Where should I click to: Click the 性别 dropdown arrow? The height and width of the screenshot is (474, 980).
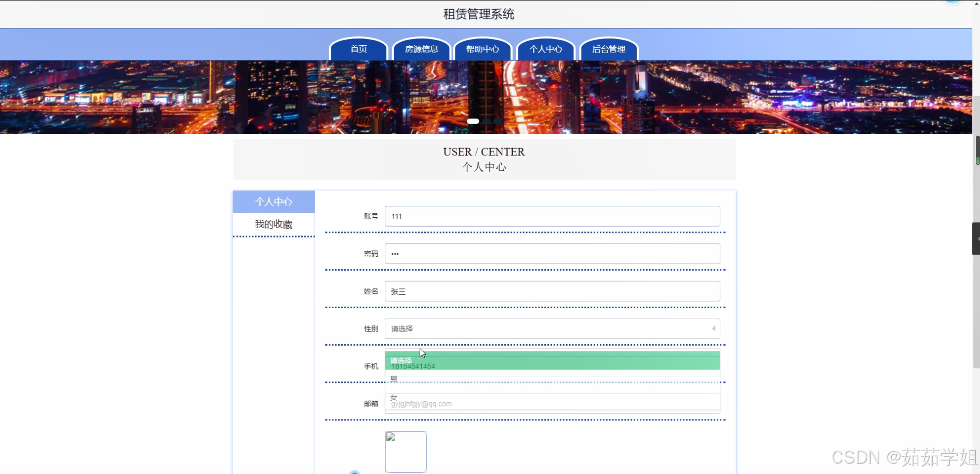click(x=714, y=328)
